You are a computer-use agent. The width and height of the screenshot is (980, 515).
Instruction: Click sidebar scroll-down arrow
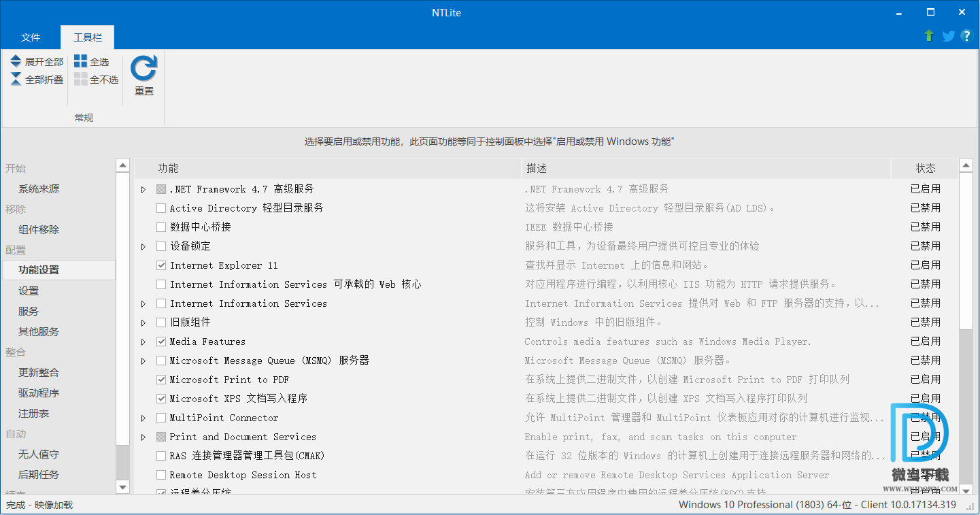[122, 486]
